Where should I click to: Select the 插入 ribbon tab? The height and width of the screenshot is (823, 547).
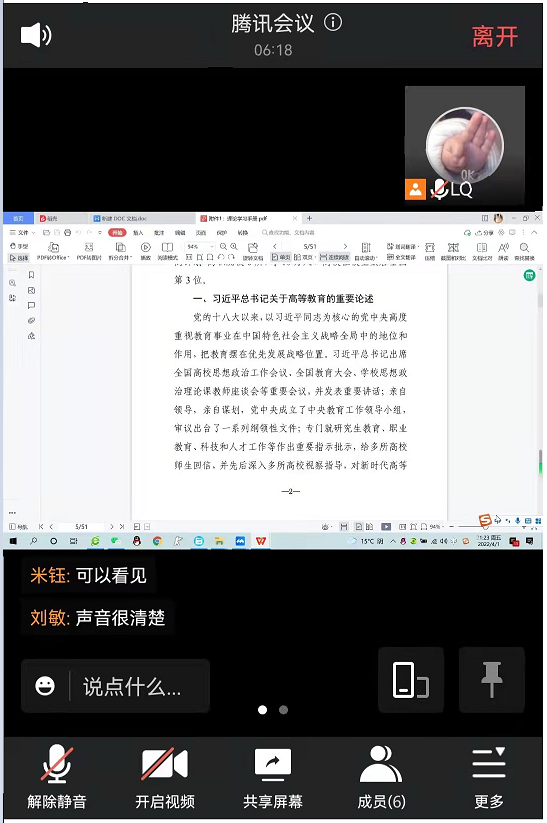coord(138,233)
